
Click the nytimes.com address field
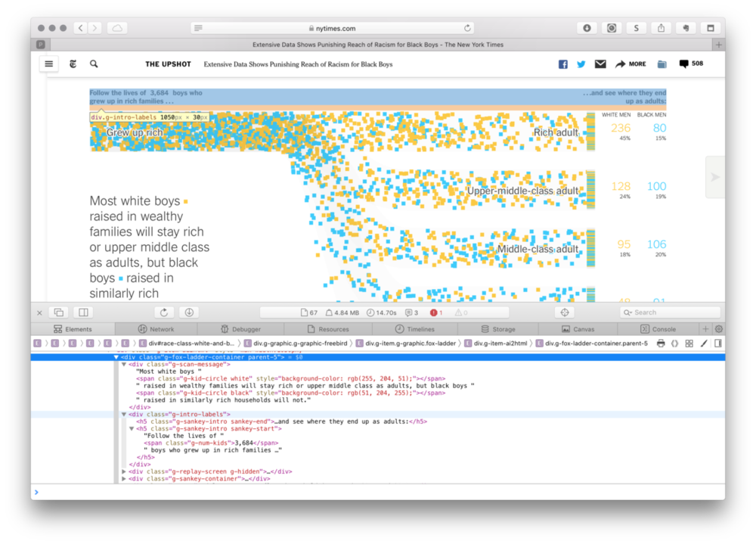pyautogui.click(x=333, y=29)
